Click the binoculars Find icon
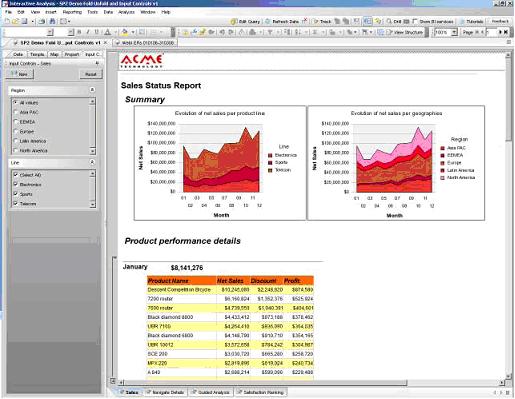 (x=52, y=21)
